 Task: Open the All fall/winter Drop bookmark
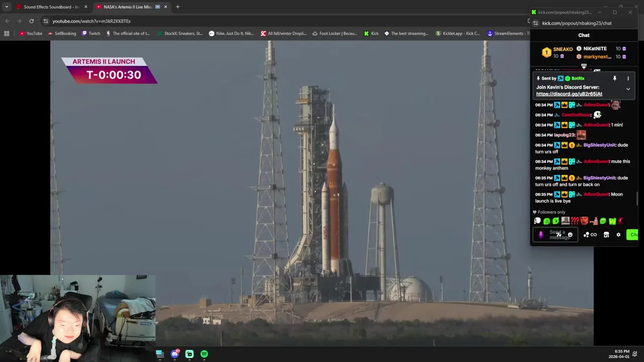(283, 34)
